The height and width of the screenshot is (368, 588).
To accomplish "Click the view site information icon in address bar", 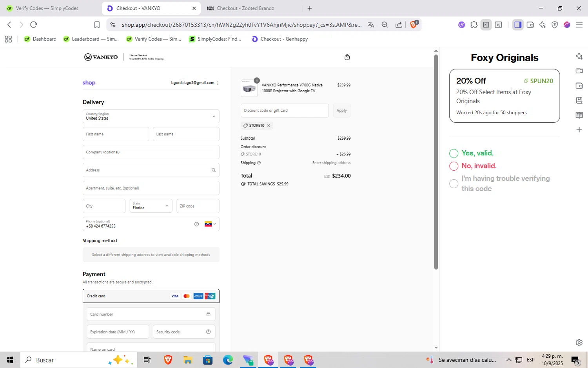I will (113, 25).
